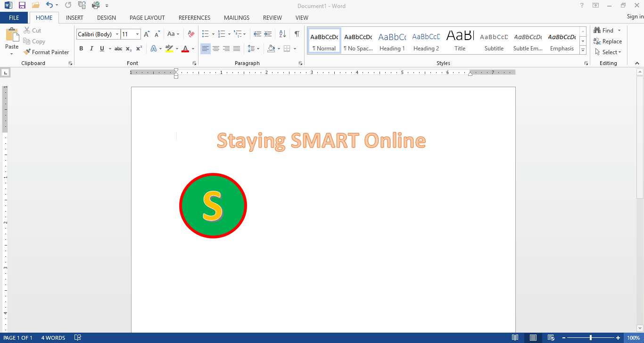The height and width of the screenshot is (343, 644).
Task: Start a numbered list
Action: [222, 34]
